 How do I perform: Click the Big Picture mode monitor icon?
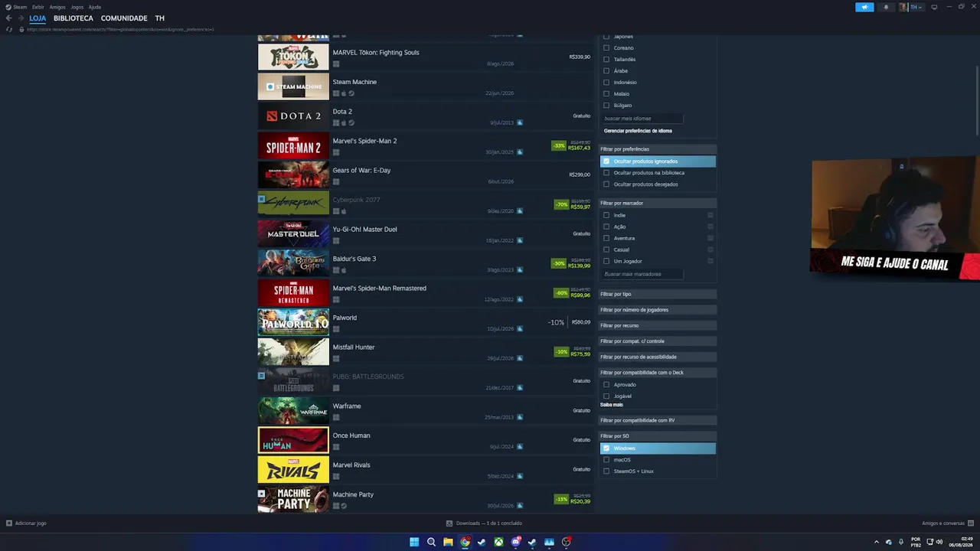tap(934, 7)
